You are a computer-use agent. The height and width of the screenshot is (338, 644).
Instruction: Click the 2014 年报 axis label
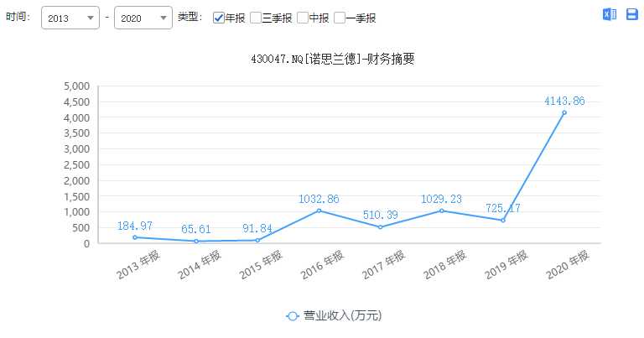click(x=200, y=265)
